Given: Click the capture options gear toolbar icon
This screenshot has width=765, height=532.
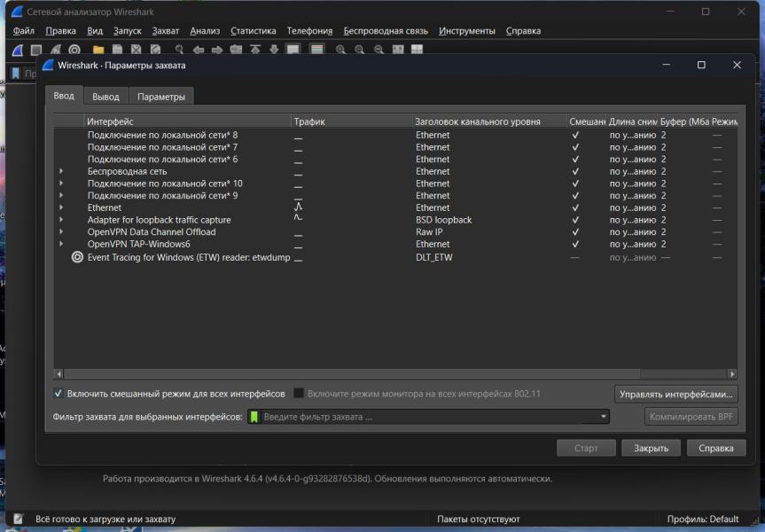Looking at the screenshot, I should click(x=74, y=50).
